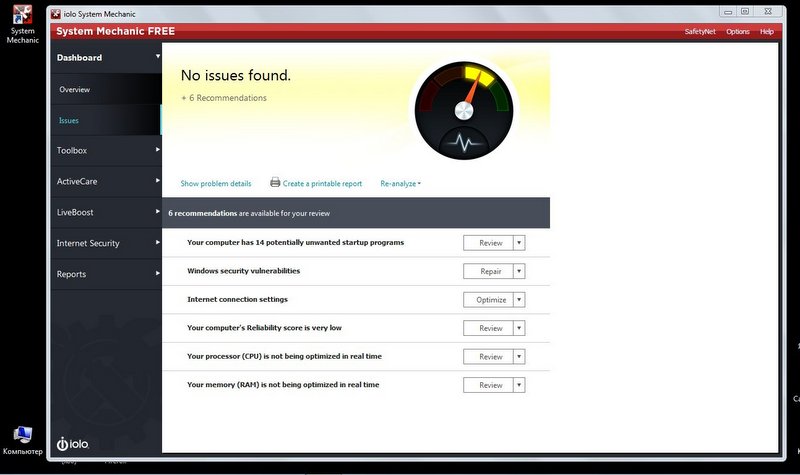Click 'Internet connection settings' row text
This screenshot has width=800, height=475.
[237, 299]
